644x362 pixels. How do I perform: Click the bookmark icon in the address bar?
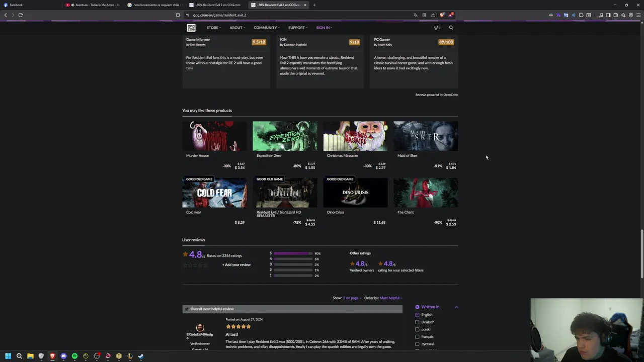(x=178, y=15)
